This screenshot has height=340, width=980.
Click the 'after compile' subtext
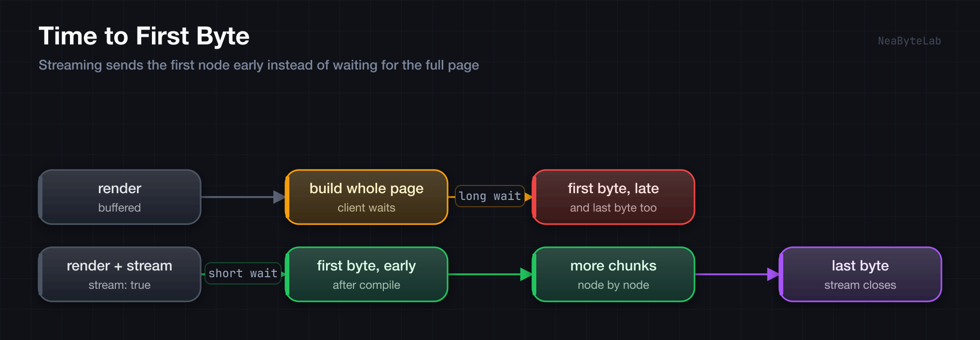tap(367, 285)
